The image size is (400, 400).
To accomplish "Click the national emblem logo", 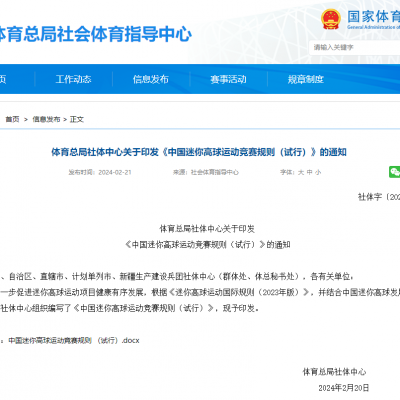I will [331, 19].
